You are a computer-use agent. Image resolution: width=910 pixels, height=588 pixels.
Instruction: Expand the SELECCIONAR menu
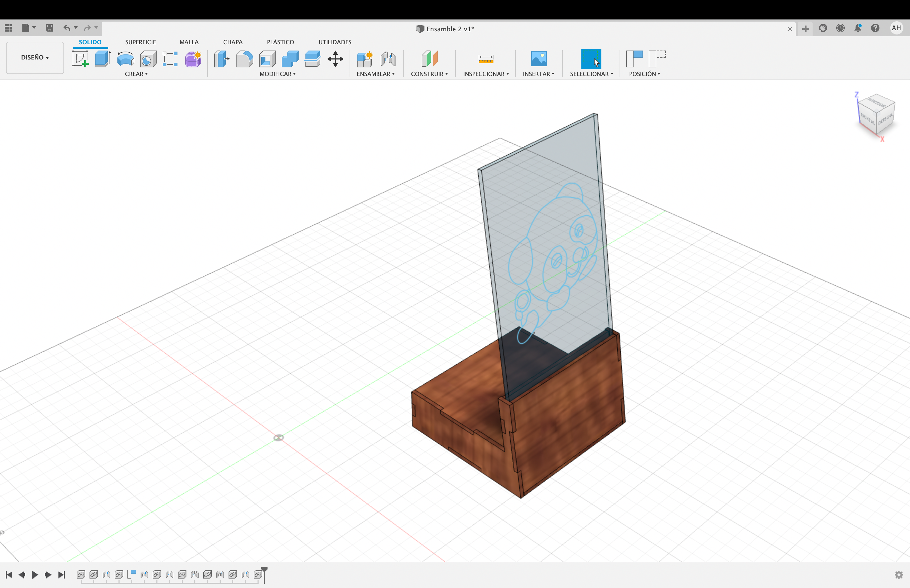point(591,74)
